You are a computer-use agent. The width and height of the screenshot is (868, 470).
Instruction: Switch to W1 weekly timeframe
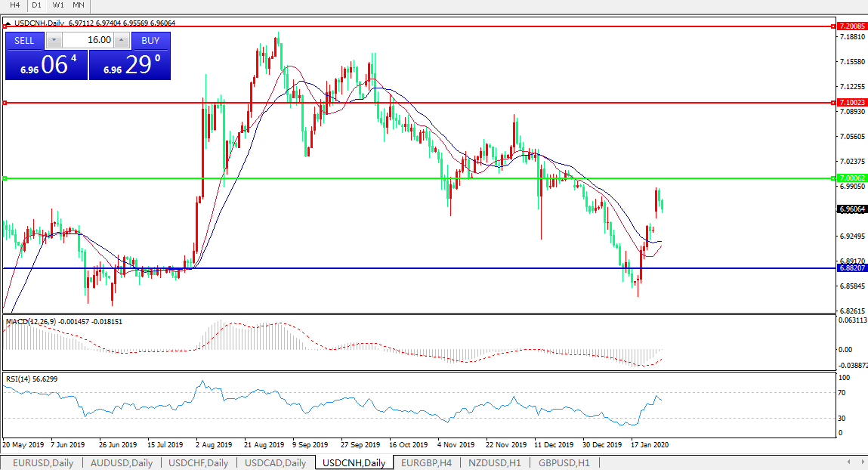point(57,5)
